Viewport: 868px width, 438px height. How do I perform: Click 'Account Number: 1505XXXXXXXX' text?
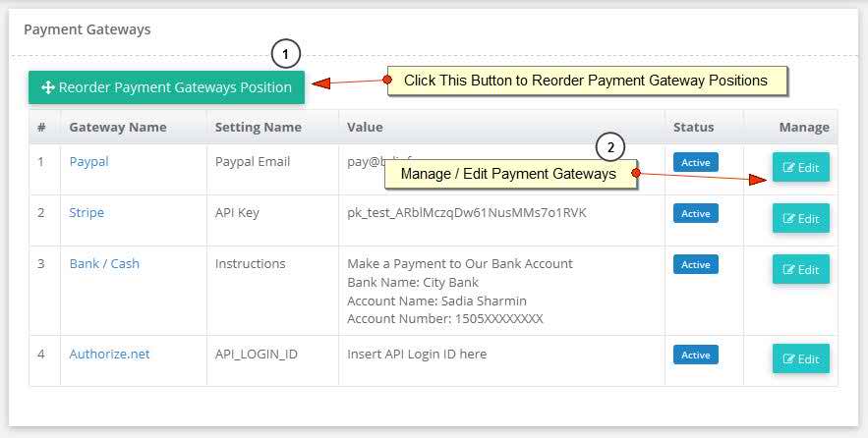click(445, 318)
